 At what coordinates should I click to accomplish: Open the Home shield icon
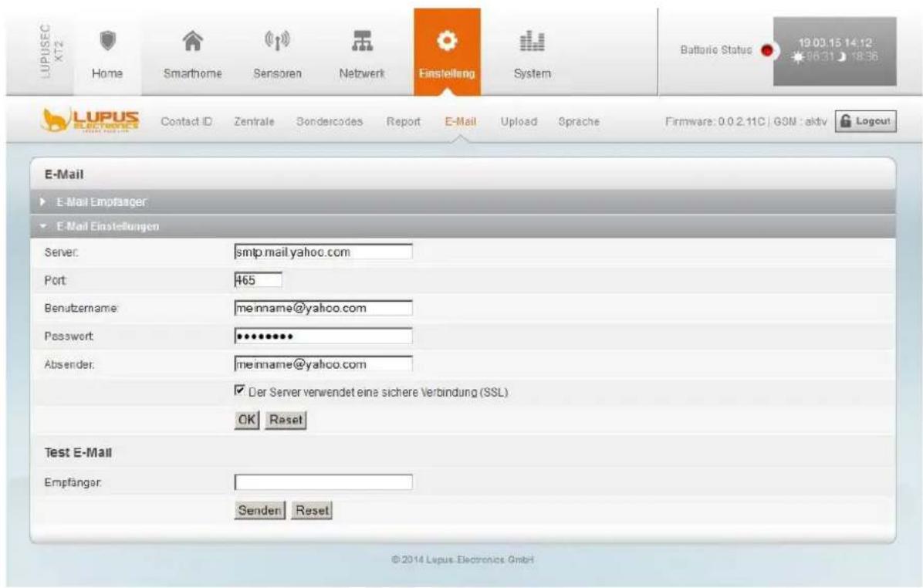point(108,41)
